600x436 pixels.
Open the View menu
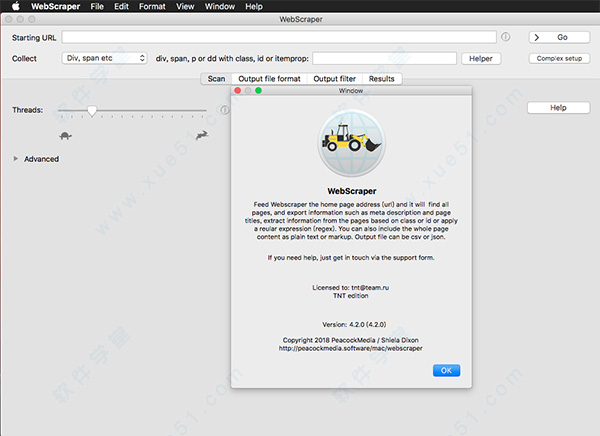(x=185, y=7)
